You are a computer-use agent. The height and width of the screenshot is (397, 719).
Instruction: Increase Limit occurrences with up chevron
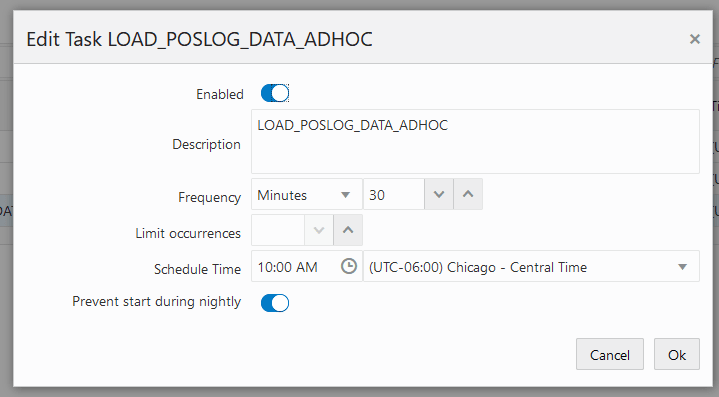point(348,230)
